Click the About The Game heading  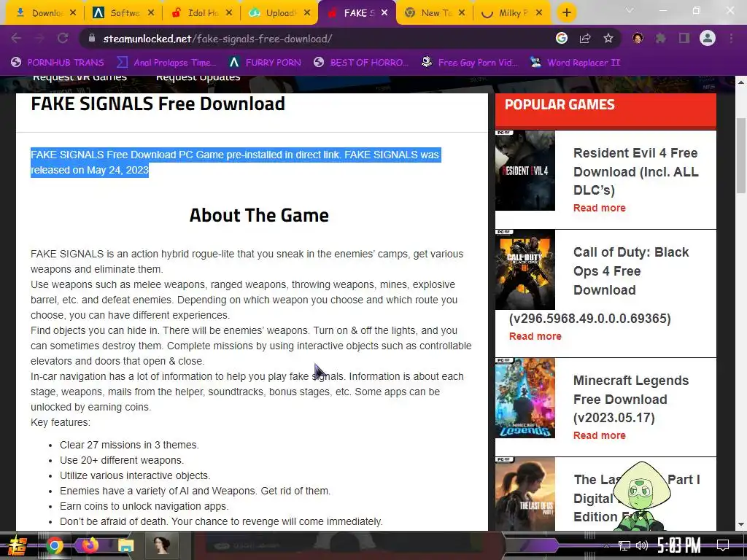point(259,215)
